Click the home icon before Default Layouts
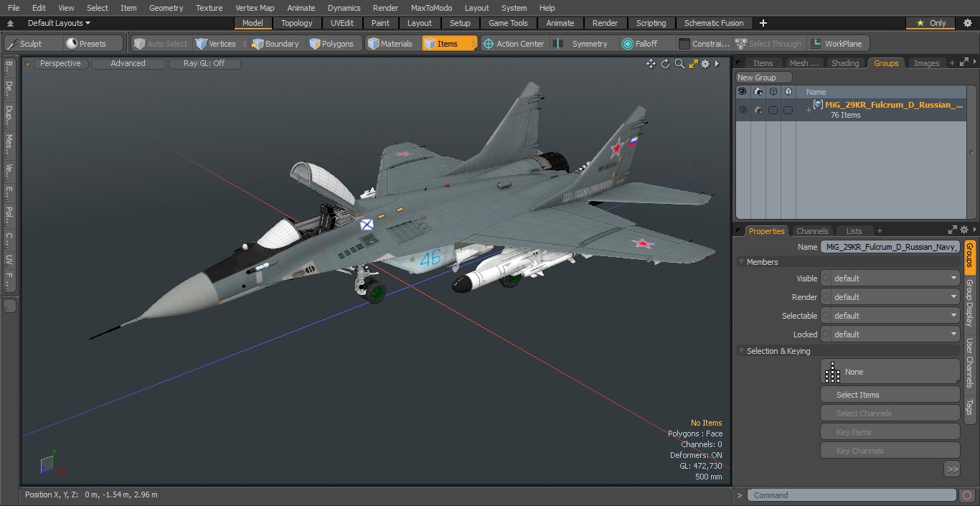 [x=10, y=23]
